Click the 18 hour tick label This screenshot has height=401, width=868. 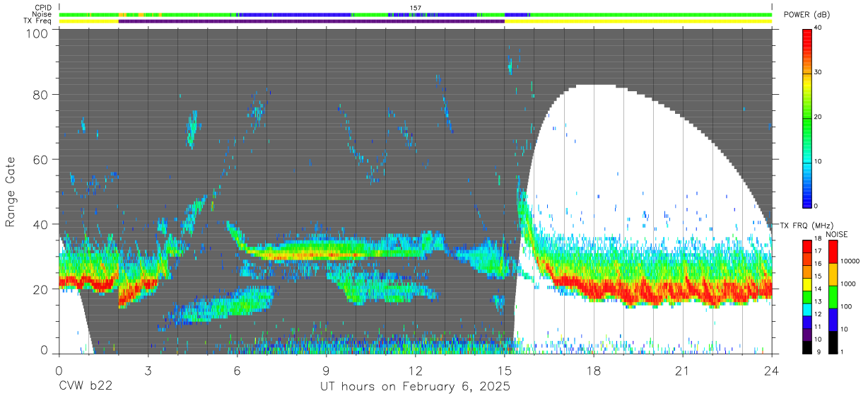coord(594,370)
